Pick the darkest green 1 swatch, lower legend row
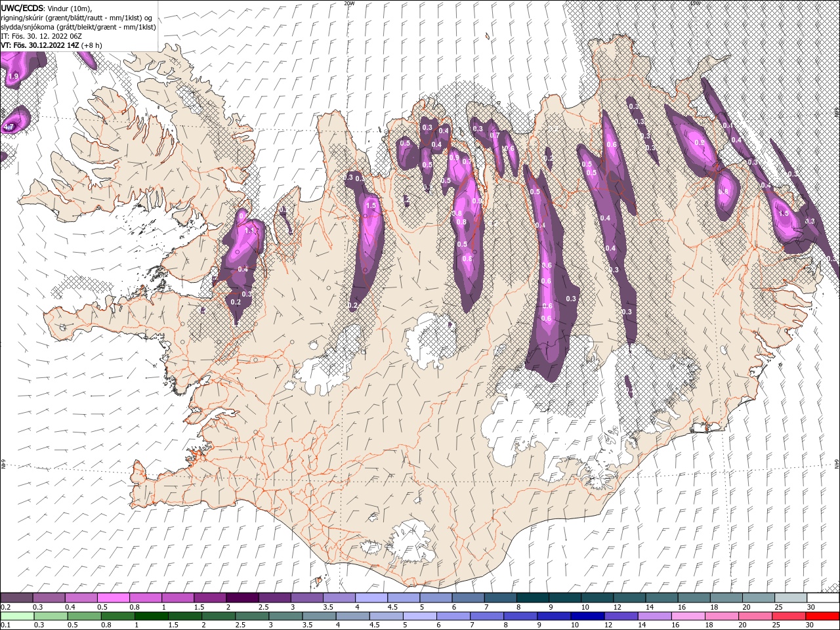This screenshot has height=630, width=840. 151,616
